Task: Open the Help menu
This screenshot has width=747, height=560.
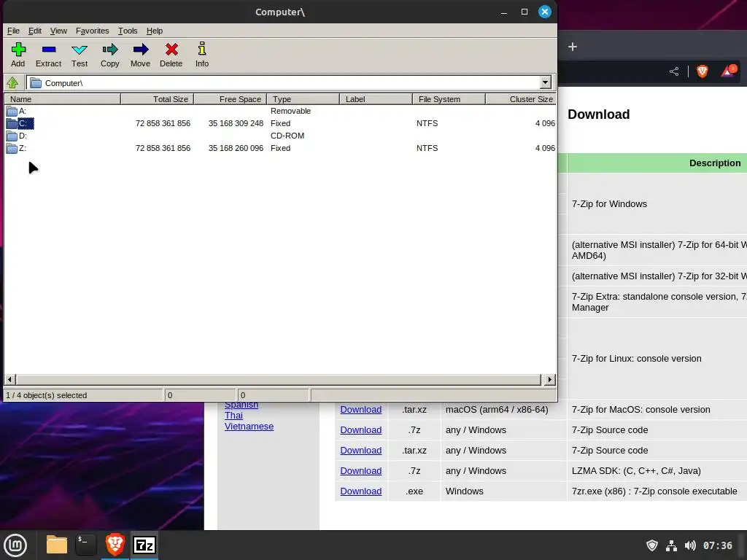Action: click(x=155, y=31)
